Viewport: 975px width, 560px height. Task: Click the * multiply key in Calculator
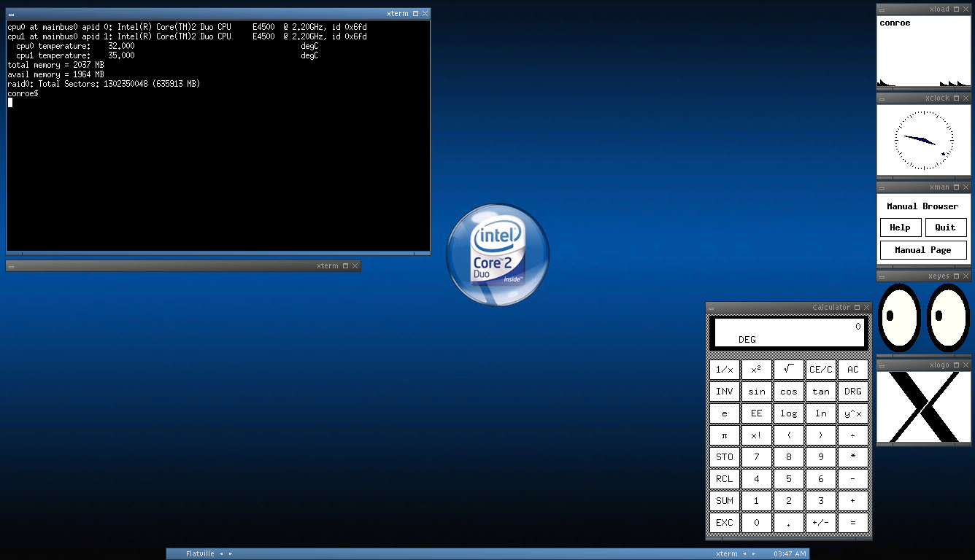pos(853,457)
